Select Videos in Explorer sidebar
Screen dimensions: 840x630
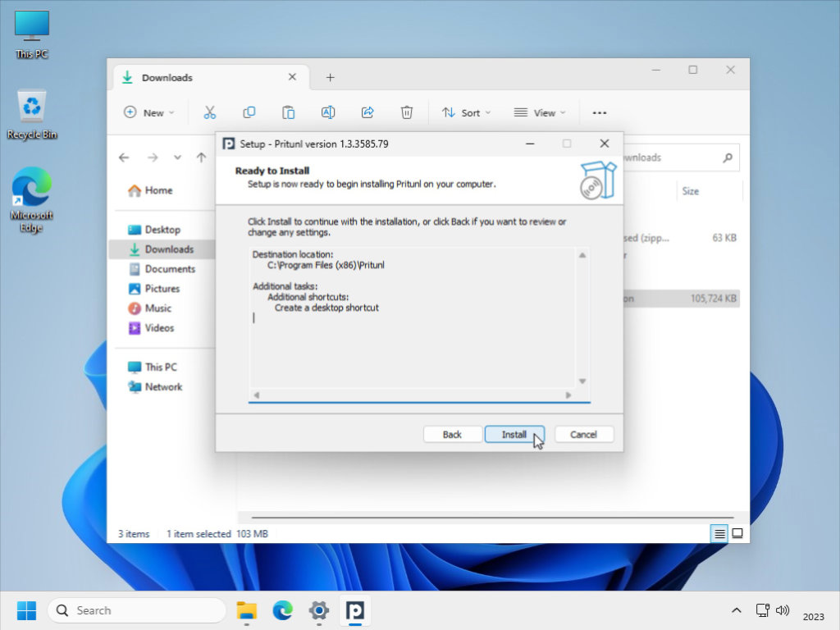(152, 328)
